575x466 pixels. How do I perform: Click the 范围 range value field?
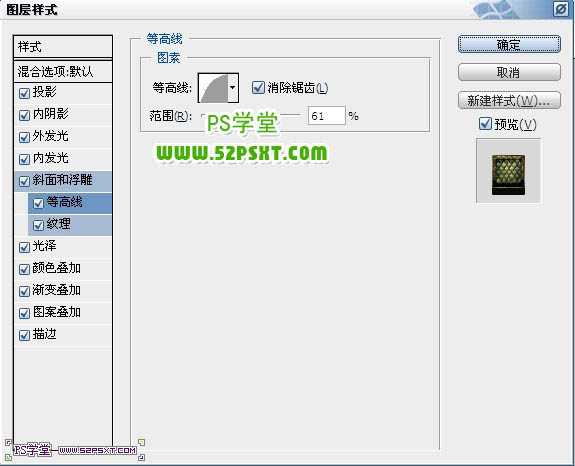326,116
